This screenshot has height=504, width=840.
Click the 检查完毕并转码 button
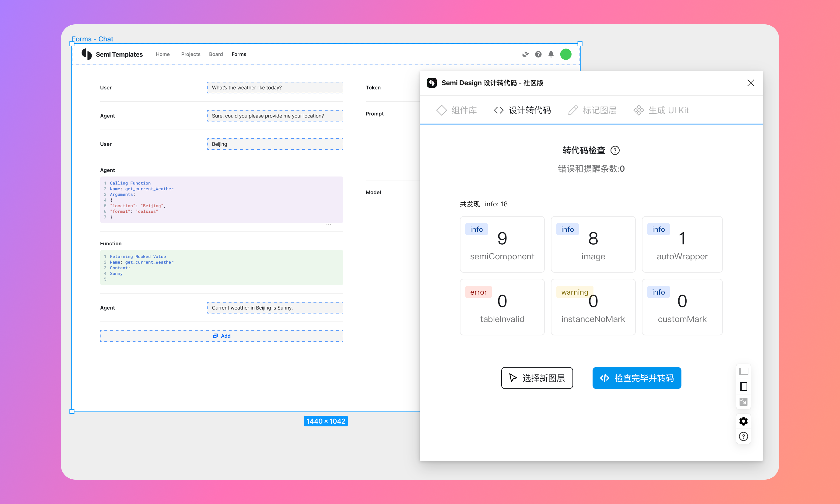click(x=637, y=378)
